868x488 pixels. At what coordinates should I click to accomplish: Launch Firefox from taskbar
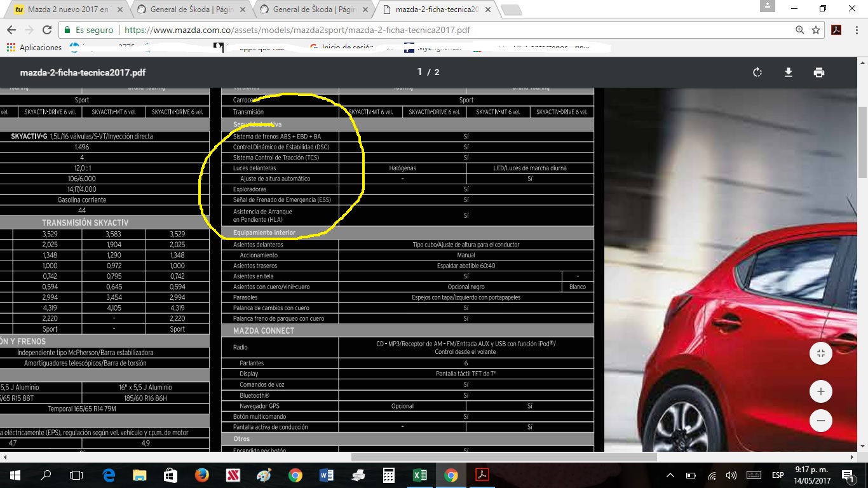pos(202,475)
